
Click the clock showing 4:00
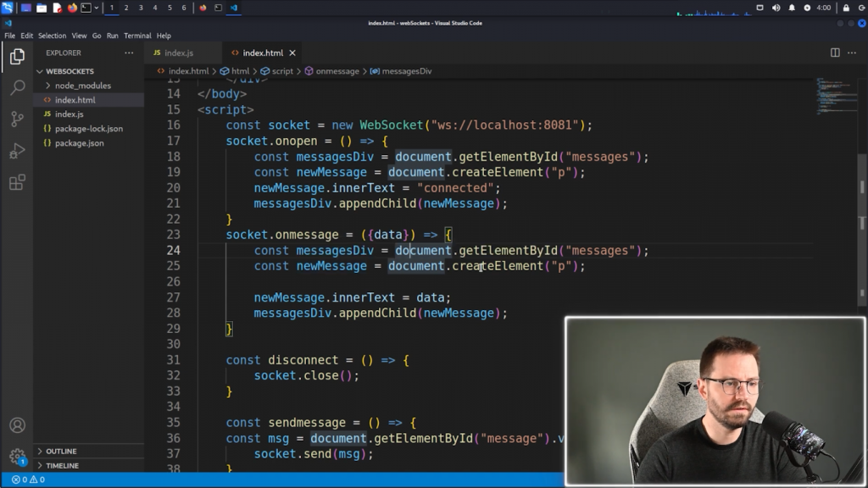[824, 8]
